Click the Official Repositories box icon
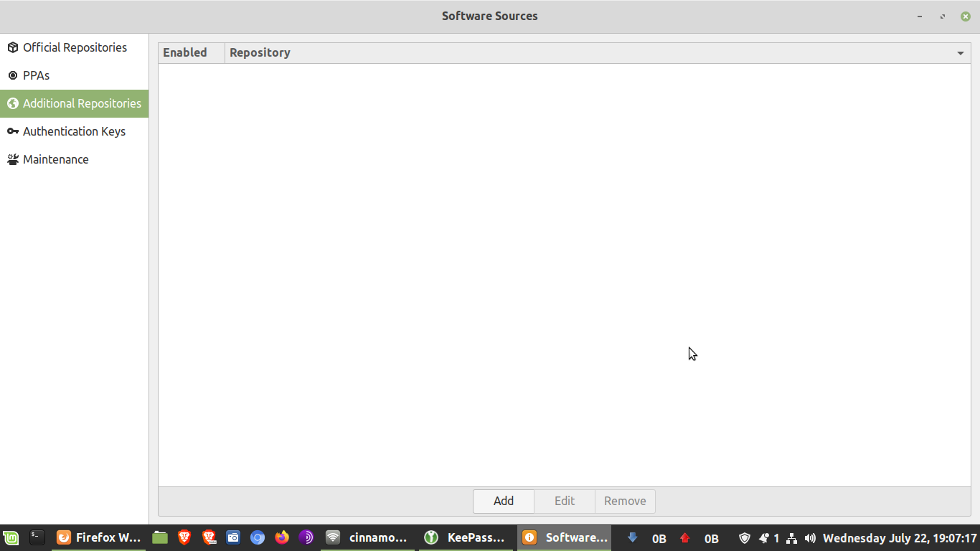Viewport: 980px width, 551px height. pos(13,47)
